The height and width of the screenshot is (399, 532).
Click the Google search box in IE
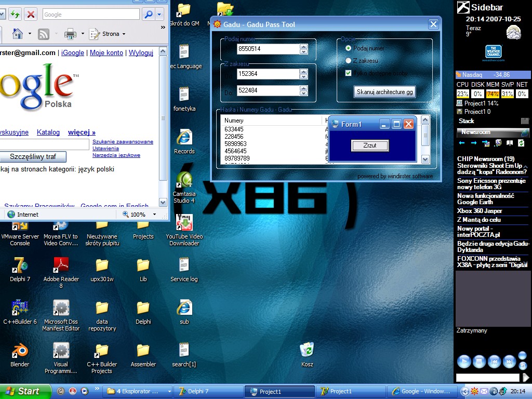tap(91, 15)
